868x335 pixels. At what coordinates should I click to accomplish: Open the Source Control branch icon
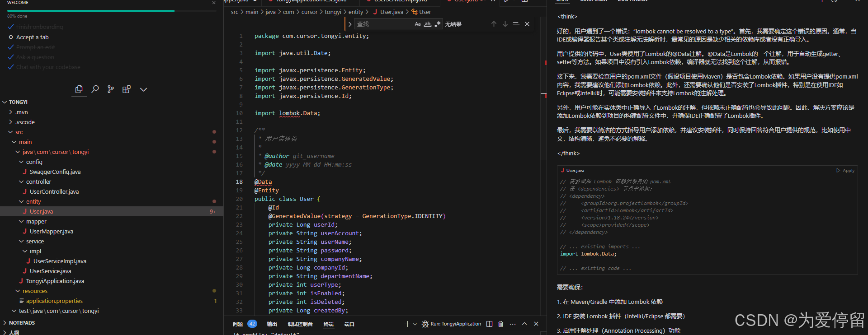point(111,89)
